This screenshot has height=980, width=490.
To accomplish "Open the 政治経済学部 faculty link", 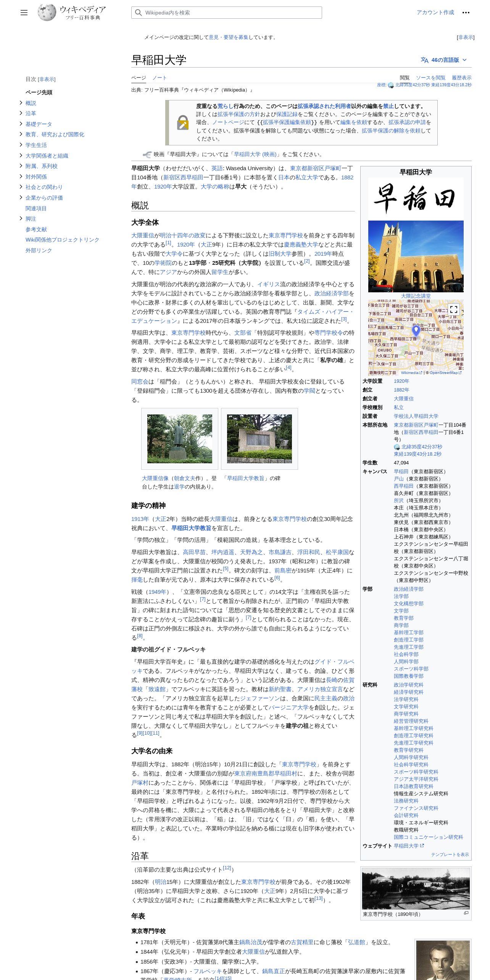I will tap(409, 589).
